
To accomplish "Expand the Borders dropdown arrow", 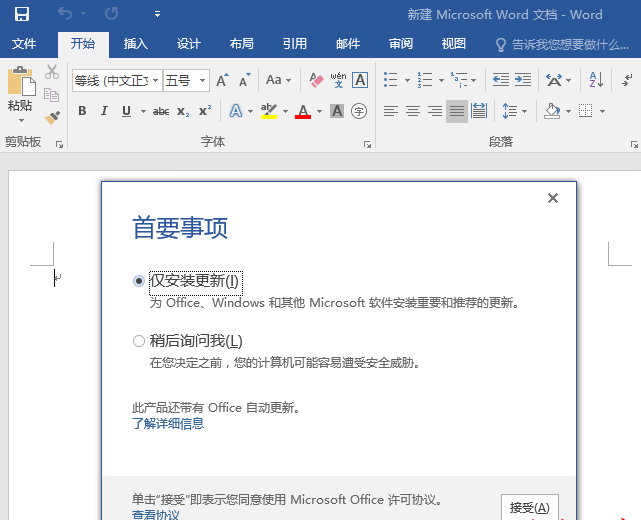I will tap(602, 111).
